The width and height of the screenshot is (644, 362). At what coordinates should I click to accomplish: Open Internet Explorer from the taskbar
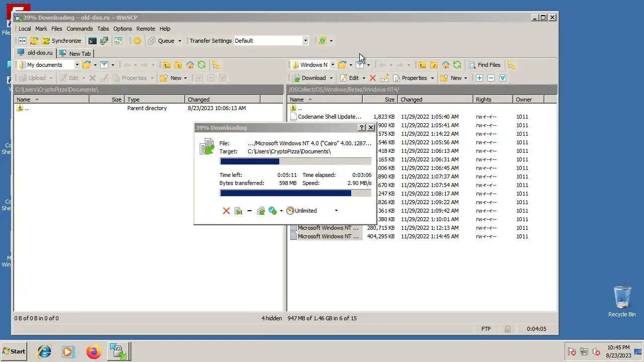pyautogui.click(x=44, y=351)
